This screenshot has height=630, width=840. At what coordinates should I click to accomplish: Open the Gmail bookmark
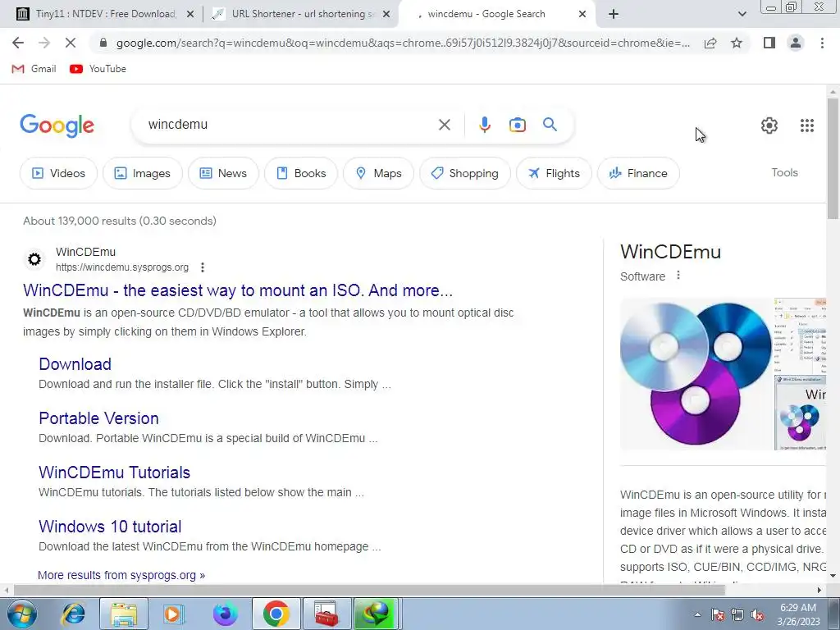(x=34, y=69)
